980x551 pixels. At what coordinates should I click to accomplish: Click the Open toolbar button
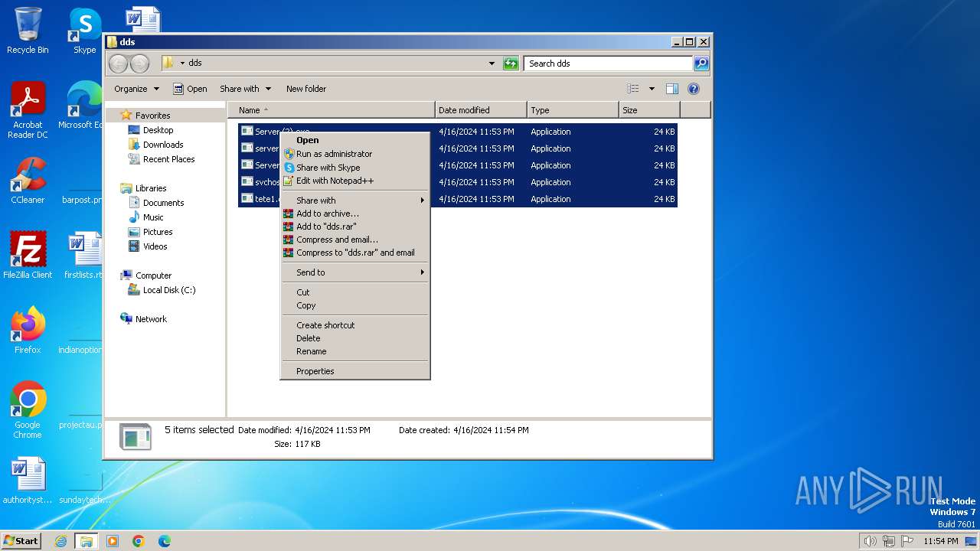point(190,89)
